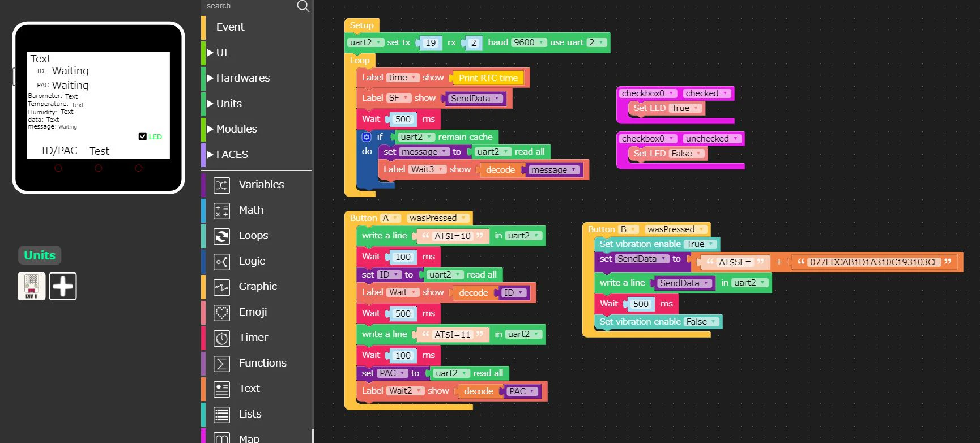Image resolution: width=980 pixels, height=443 pixels.
Task: Click in the search field
Action: 249,6
